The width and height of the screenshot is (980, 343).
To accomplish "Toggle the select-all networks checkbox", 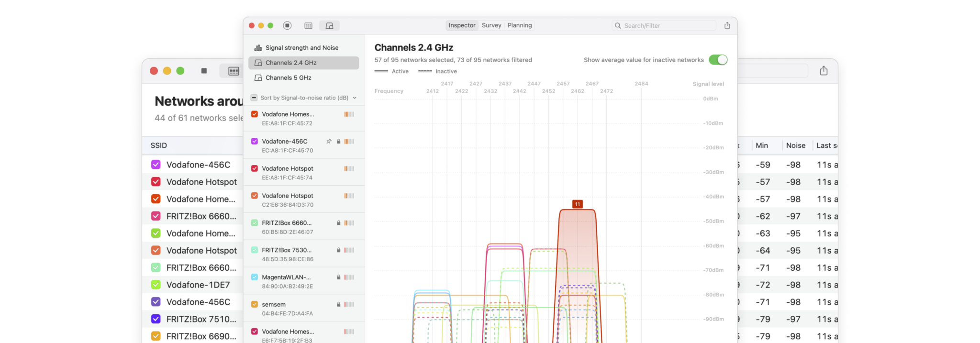I will pyautogui.click(x=254, y=98).
